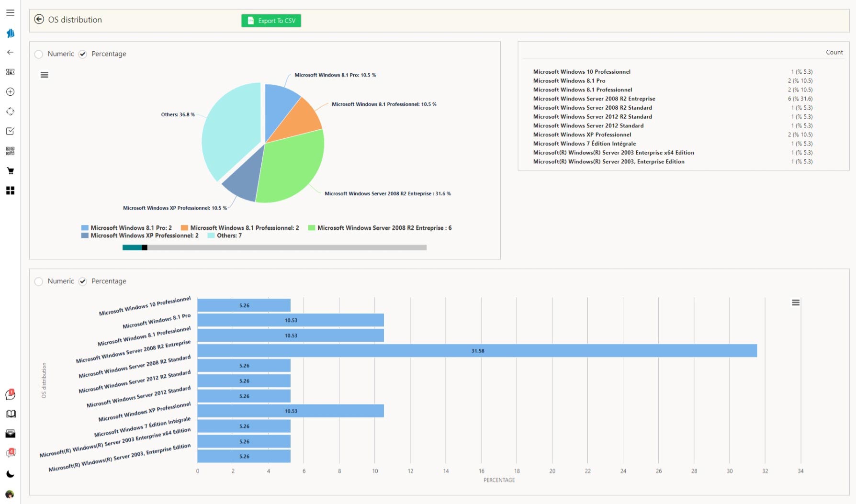Open the apps grid in the sidebar
Image resolution: width=856 pixels, height=504 pixels.
click(x=10, y=190)
